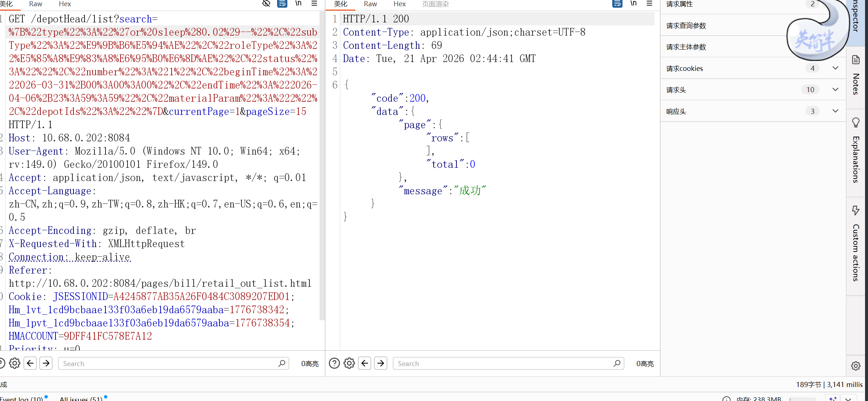Viewport: 868px width, 401px height.
Task: Click the memory usage info icon
Action: [727, 399]
